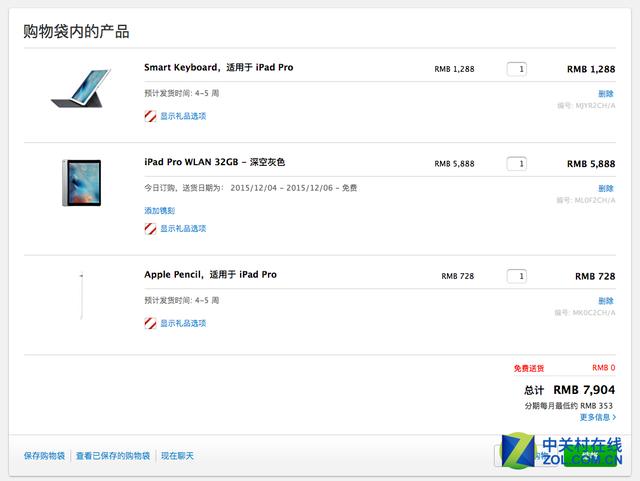Click 更多信息 installment details link
This screenshot has height=481, width=640.
pyautogui.click(x=598, y=417)
